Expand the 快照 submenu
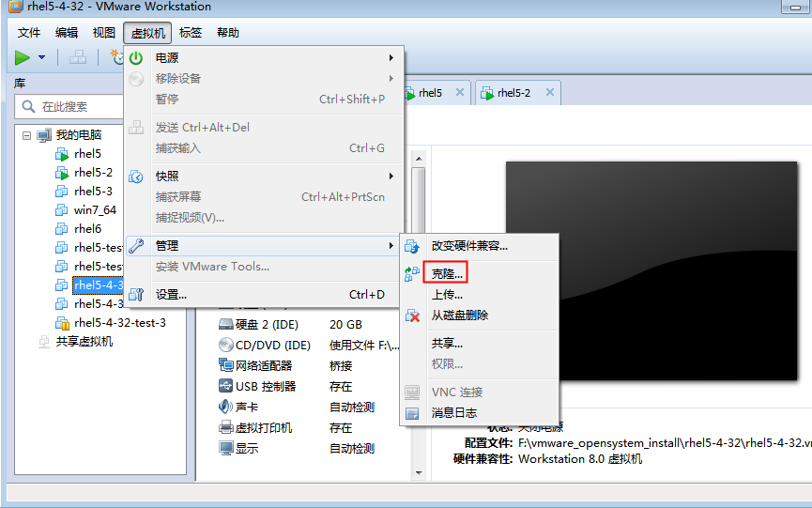 (264, 177)
